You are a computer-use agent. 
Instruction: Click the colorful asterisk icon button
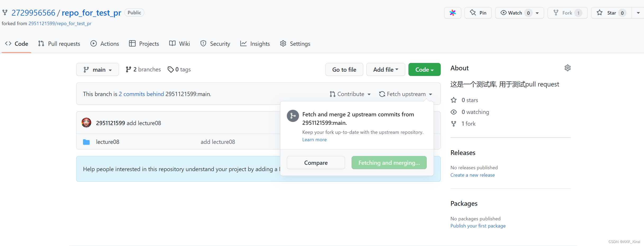pyautogui.click(x=453, y=13)
